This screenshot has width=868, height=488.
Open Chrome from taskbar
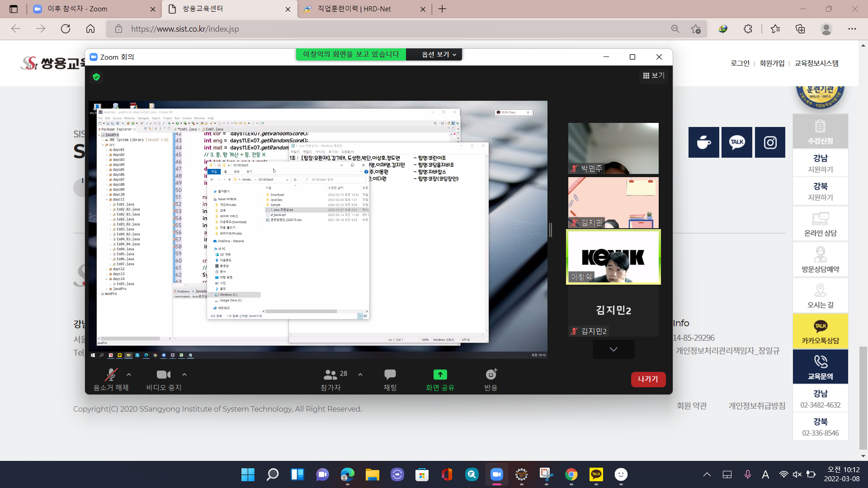(x=571, y=474)
